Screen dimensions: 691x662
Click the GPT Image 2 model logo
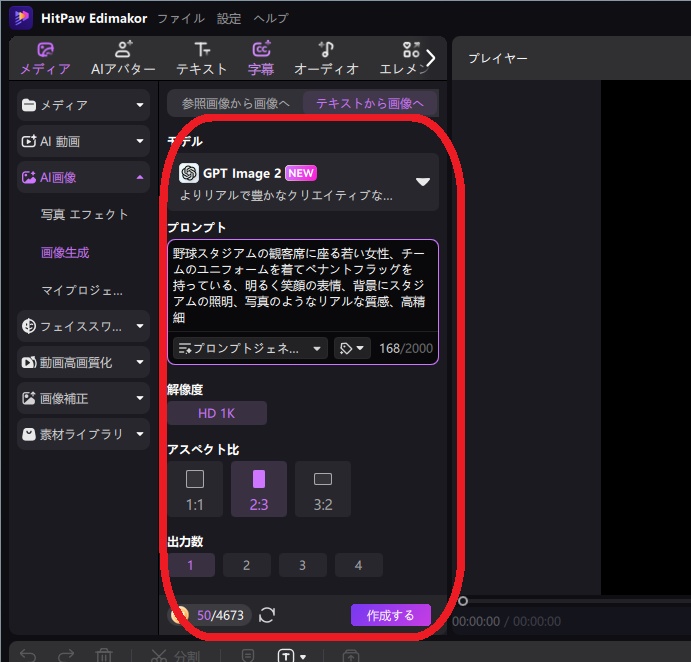point(189,173)
